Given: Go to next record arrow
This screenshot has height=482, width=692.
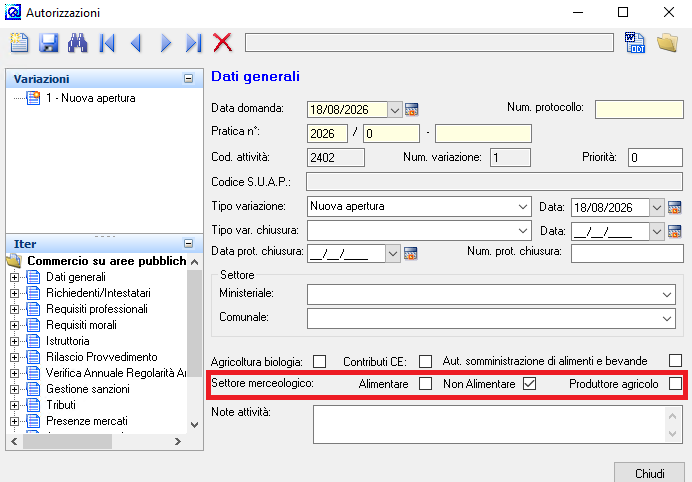Looking at the screenshot, I should coord(165,43).
